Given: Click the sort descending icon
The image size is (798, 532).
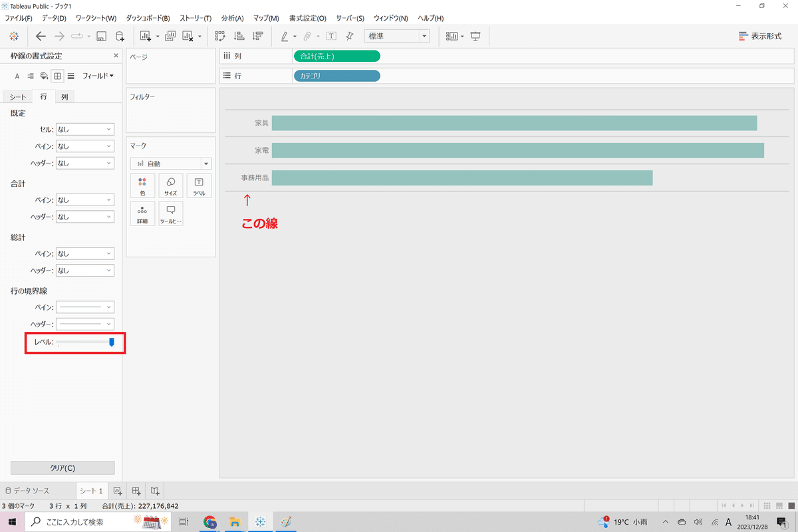Looking at the screenshot, I should coord(258,36).
